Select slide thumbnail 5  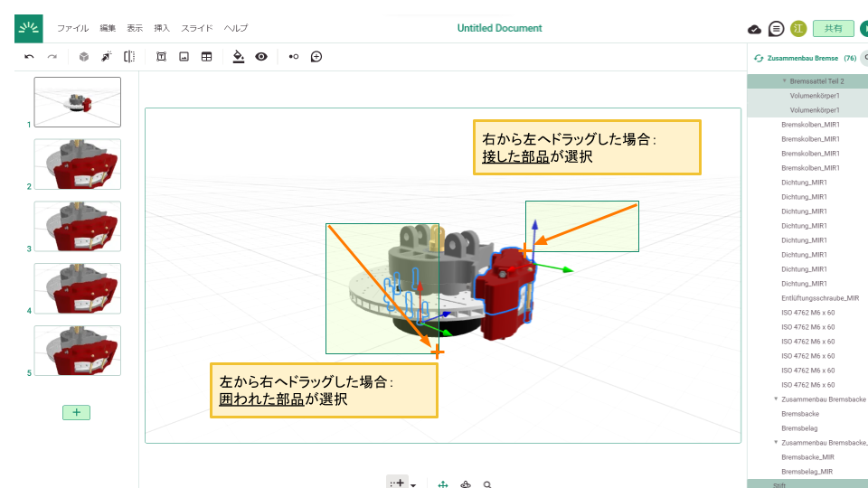click(x=78, y=351)
